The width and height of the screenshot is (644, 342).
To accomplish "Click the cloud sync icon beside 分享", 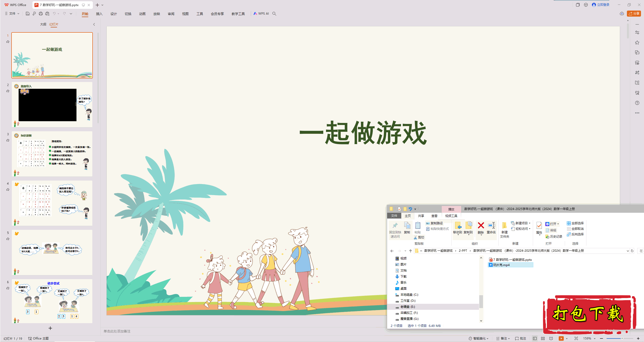I will point(622,14).
